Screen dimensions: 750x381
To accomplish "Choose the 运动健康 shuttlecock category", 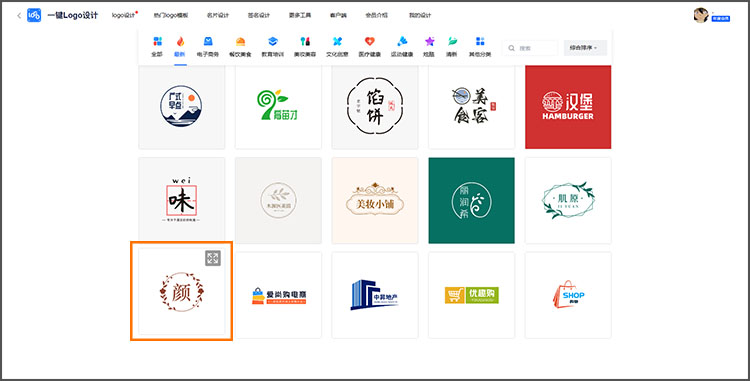I will (x=402, y=41).
